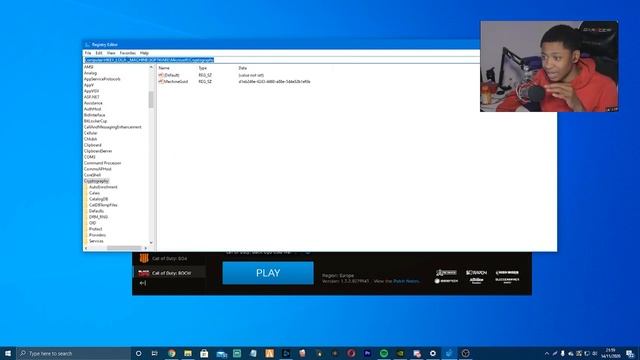Click the ab icon beside the (Default) value
The image size is (640, 360).
161,75
